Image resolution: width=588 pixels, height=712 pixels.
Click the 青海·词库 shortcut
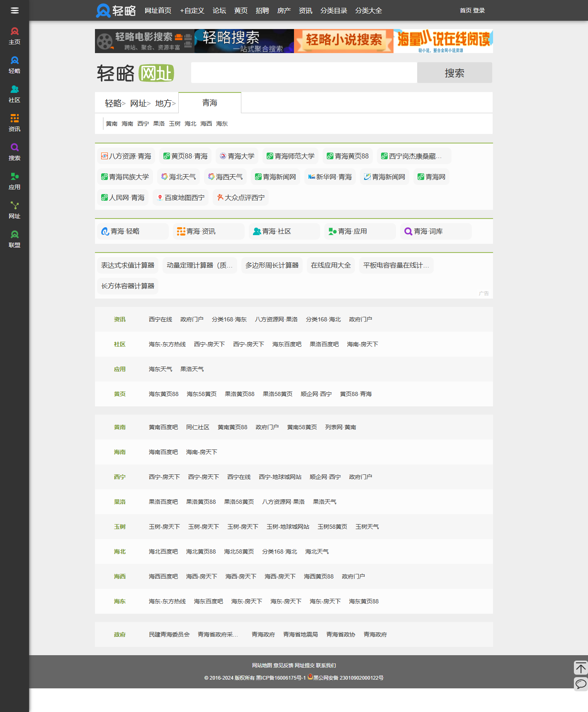pos(436,231)
